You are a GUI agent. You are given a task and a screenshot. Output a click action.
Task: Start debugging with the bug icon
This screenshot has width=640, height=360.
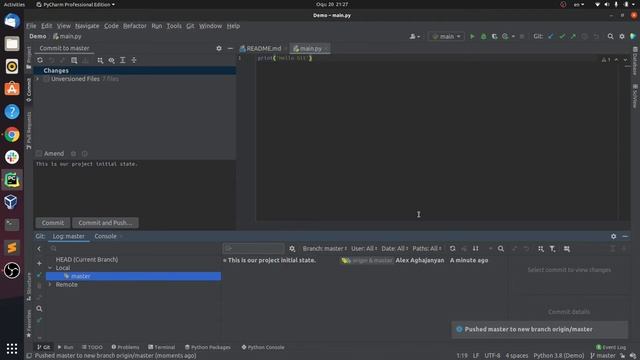click(484, 36)
